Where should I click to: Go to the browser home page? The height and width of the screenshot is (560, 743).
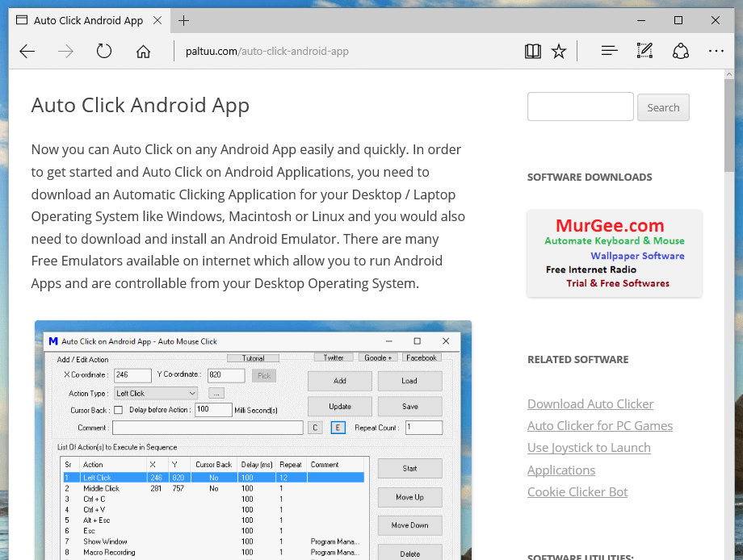[143, 51]
